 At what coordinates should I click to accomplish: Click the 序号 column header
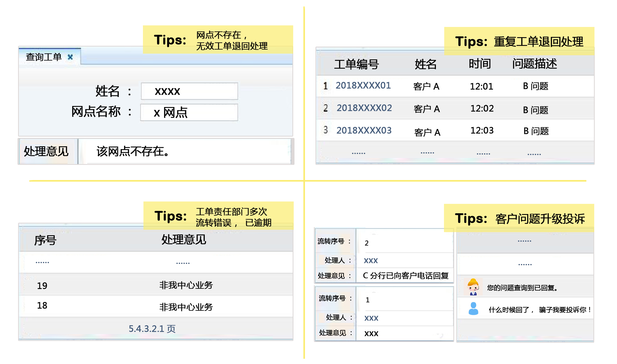point(45,240)
